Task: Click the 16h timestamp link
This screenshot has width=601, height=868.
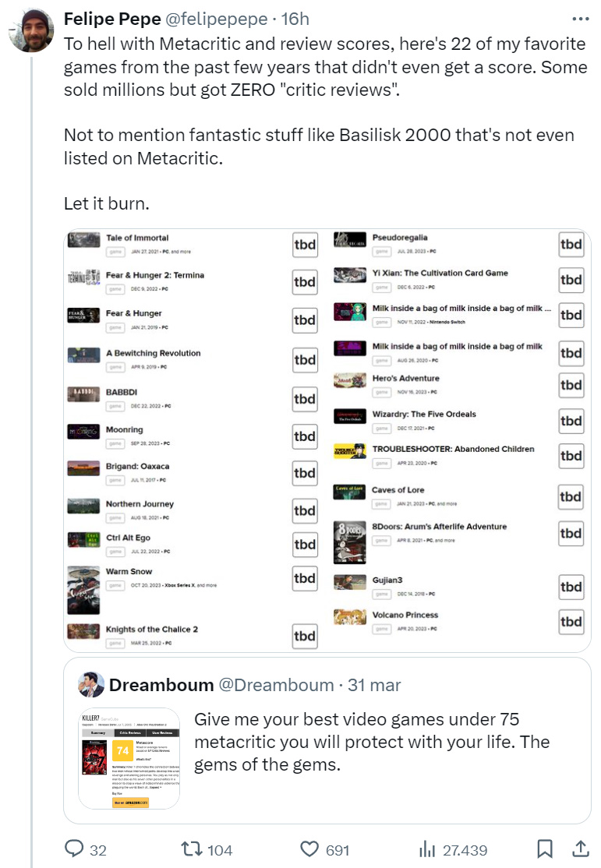Action: [x=295, y=19]
